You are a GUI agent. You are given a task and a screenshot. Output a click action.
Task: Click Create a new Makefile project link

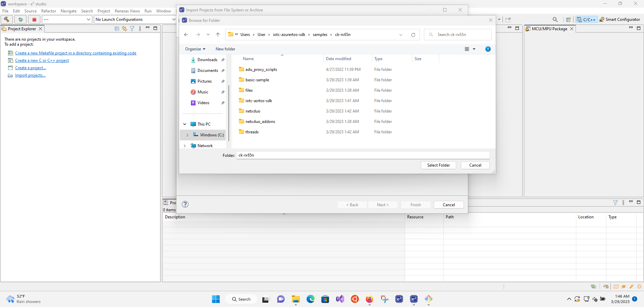(x=75, y=53)
